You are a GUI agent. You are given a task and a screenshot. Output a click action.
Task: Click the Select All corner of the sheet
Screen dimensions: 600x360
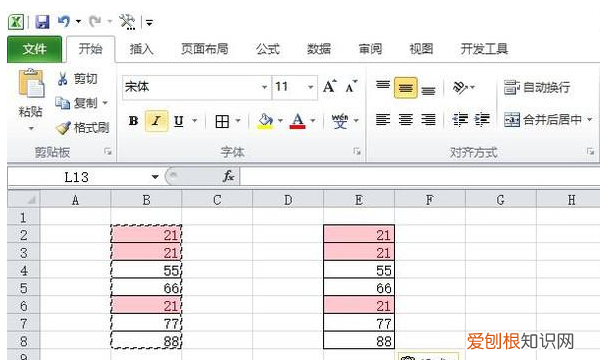click(24, 200)
